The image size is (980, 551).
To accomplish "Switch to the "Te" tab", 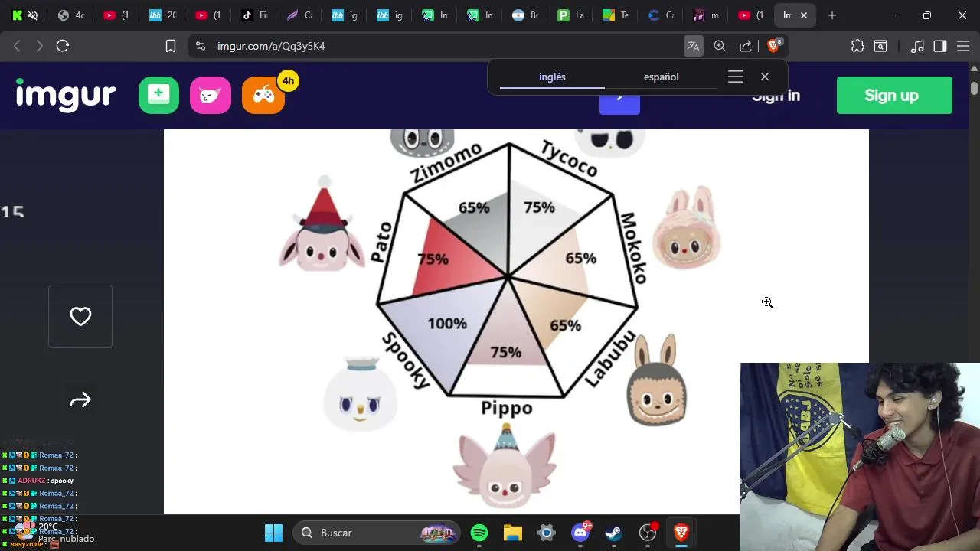I will tap(616, 15).
